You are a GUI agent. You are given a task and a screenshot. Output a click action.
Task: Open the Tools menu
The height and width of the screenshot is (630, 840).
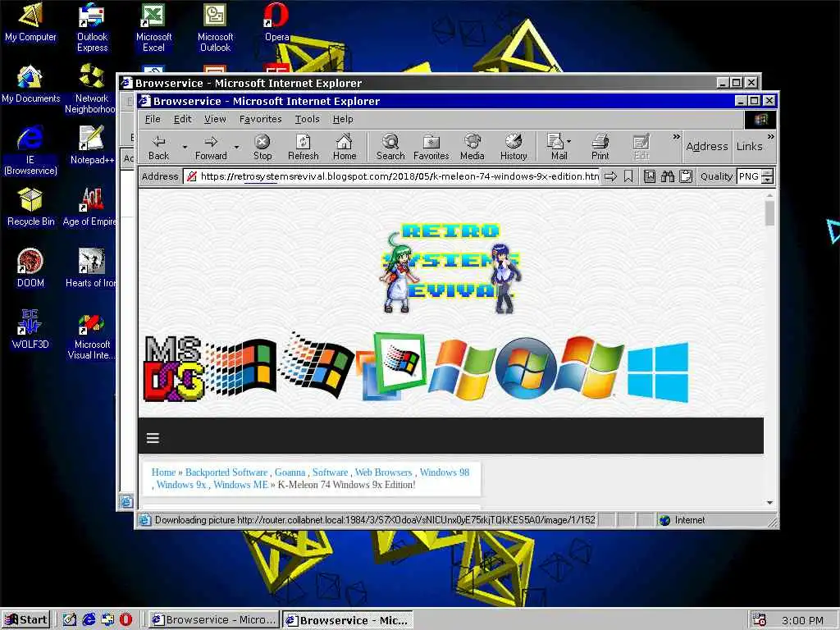(307, 119)
